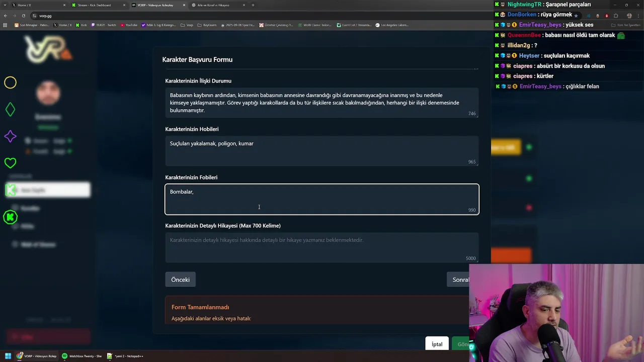
Task: Open the TEASY - Twitch bookmark
Action: coord(104,25)
